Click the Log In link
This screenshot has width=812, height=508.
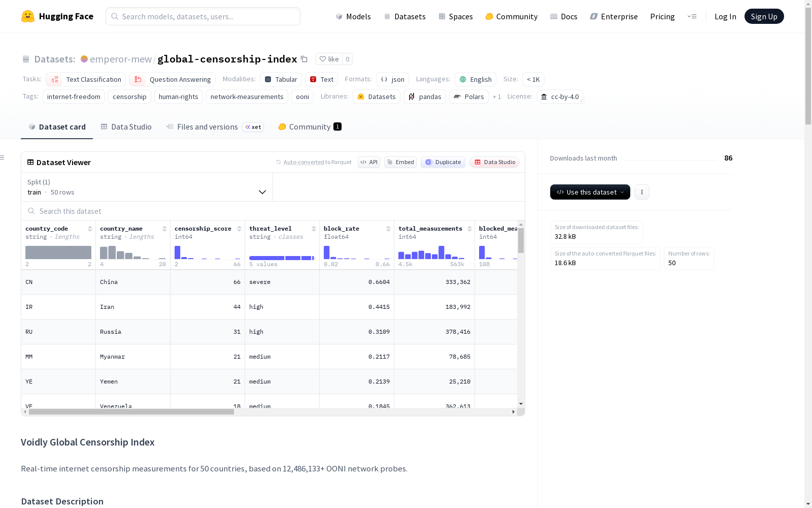click(725, 16)
